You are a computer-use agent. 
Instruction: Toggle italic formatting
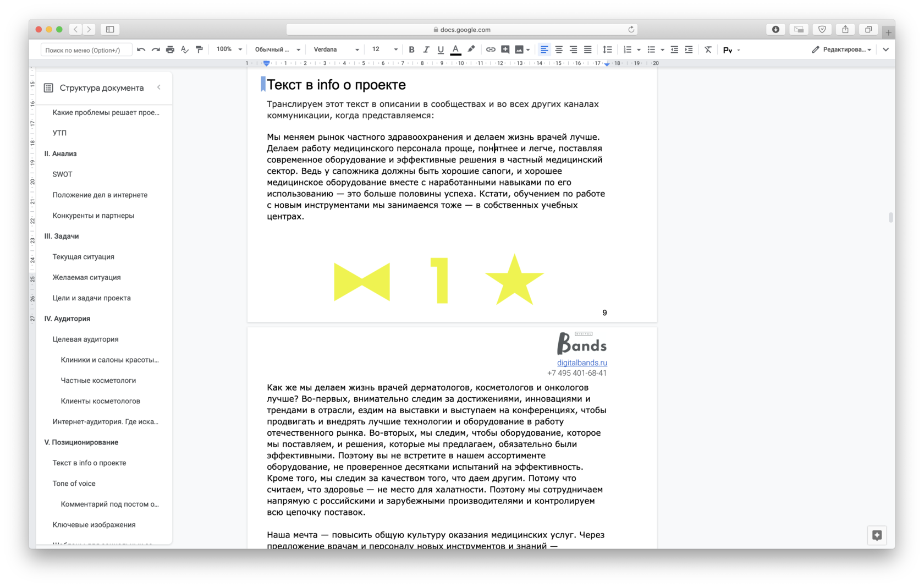pyautogui.click(x=426, y=50)
